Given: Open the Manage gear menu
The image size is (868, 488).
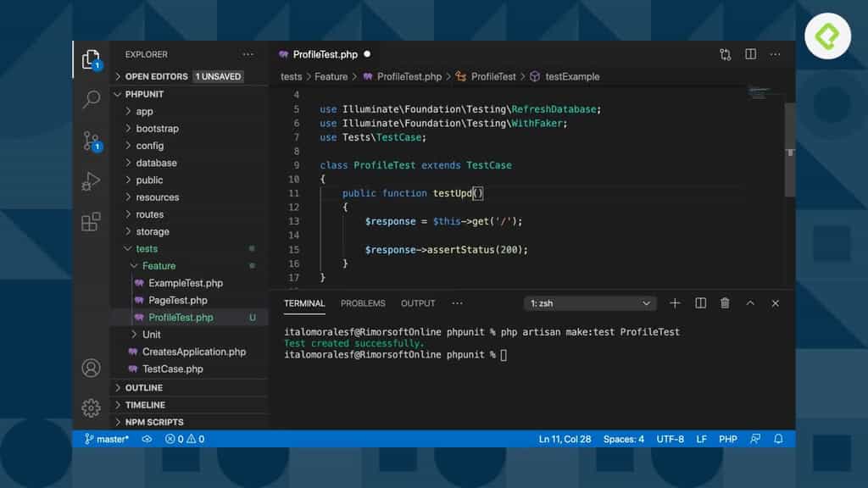Looking at the screenshot, I should tap(91, 408).
